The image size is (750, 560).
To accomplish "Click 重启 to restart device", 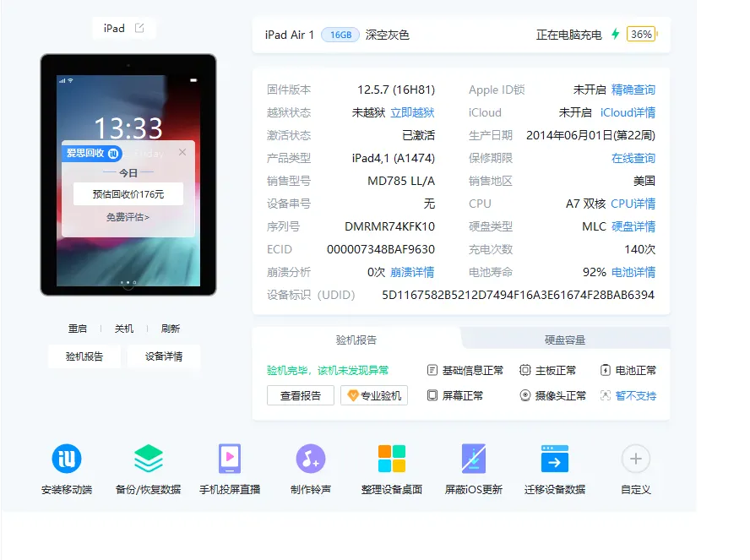I will 78,329.
